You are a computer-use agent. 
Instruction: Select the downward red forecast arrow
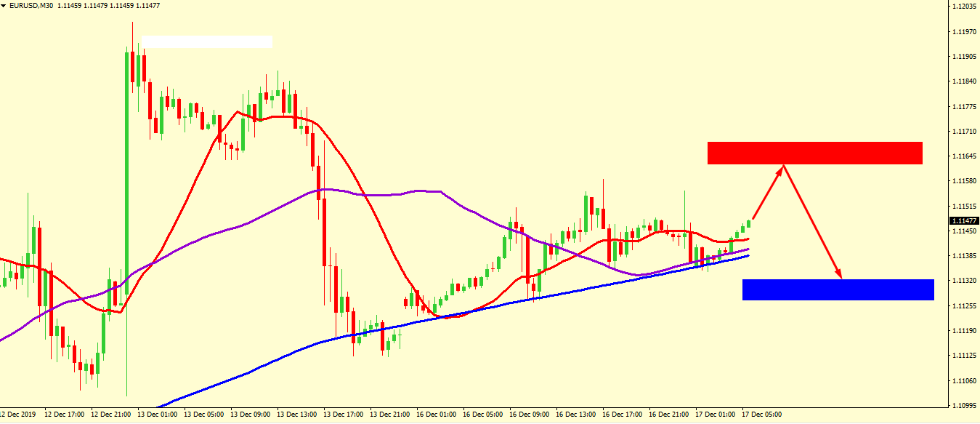point(811,221)
